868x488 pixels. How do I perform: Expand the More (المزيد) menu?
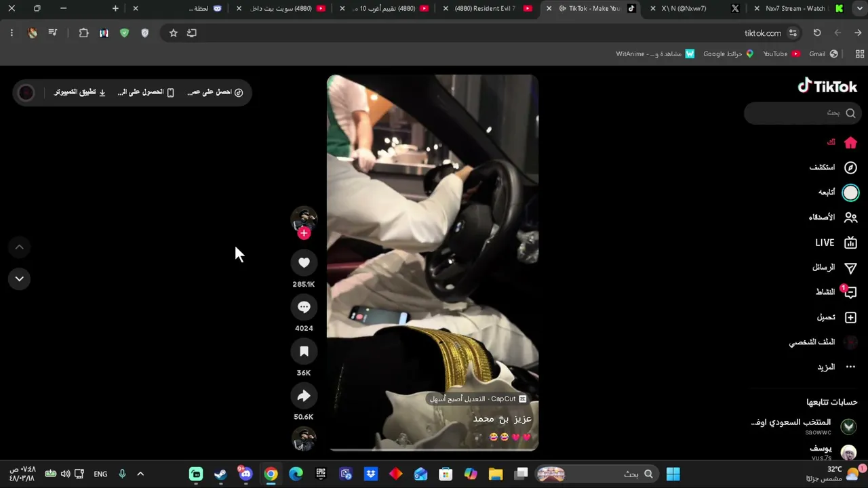(836, 367)
